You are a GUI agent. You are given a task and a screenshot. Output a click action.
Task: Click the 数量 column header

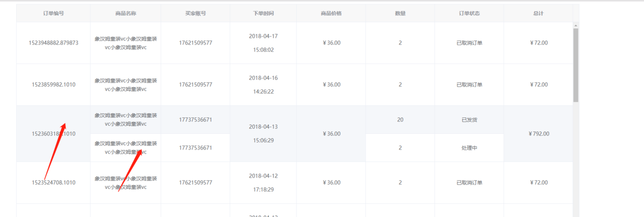point(400,13)
